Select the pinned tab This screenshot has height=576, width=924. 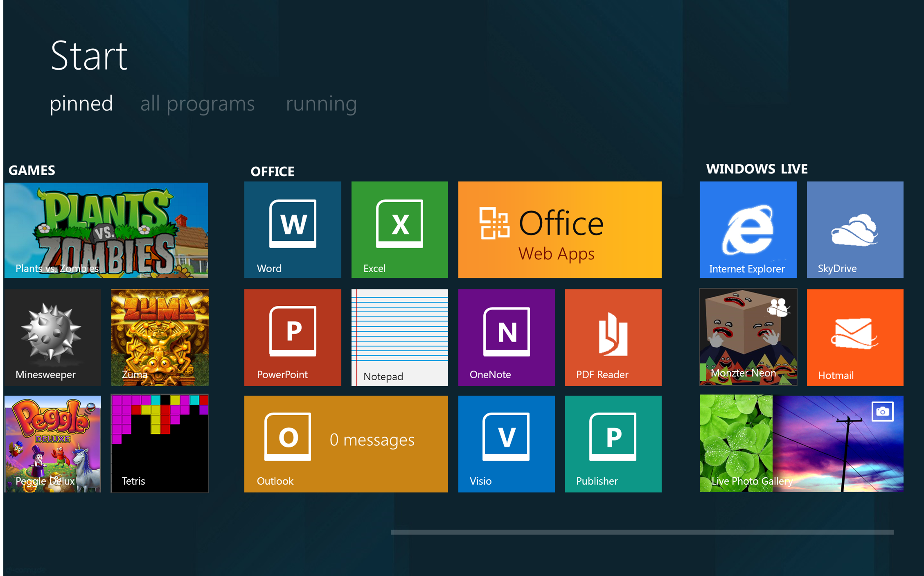pyautogui.click(x=81, y=104)
